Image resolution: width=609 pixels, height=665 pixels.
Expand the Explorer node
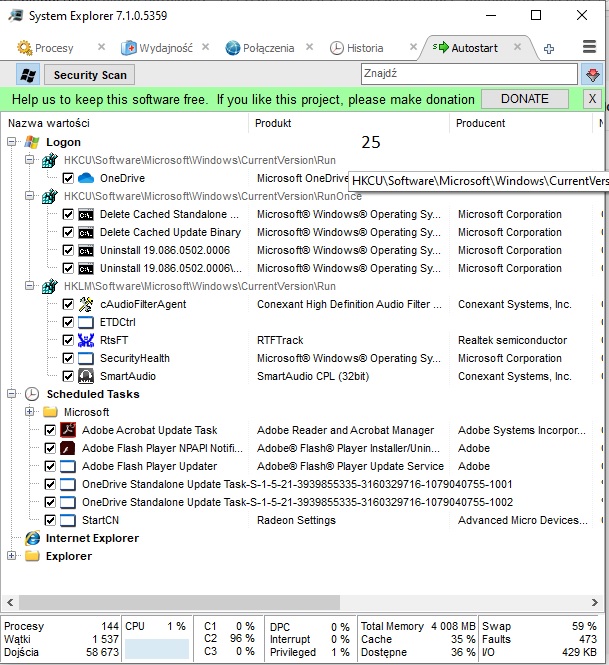tap(12, 556)
